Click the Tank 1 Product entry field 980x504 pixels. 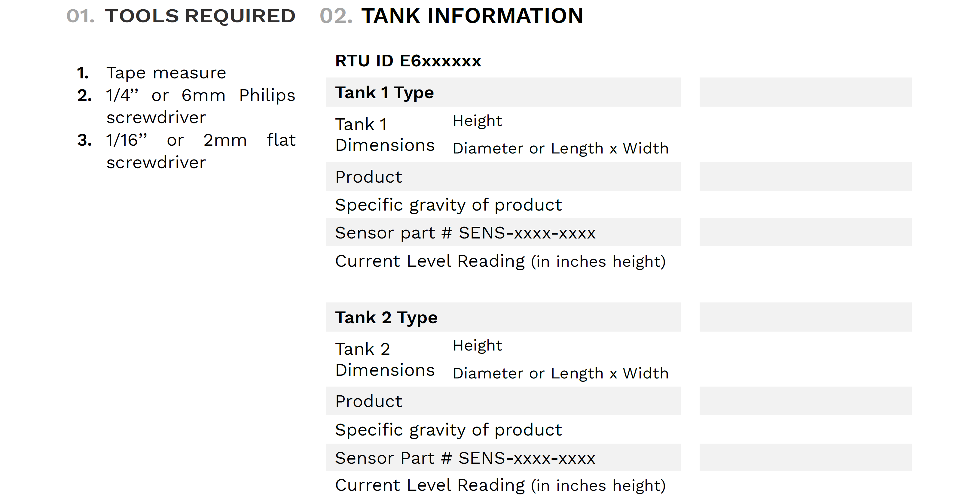[805, 177]
